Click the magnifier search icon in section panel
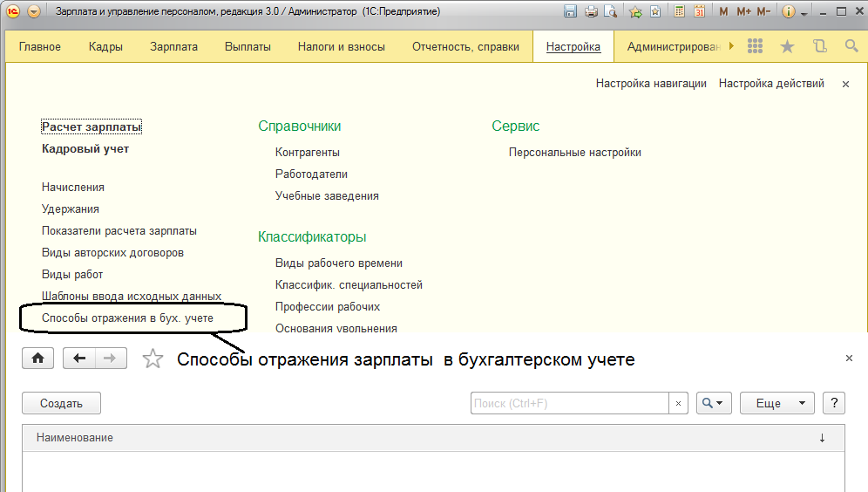This screenshot has height=492, width=868. (851, 46)
